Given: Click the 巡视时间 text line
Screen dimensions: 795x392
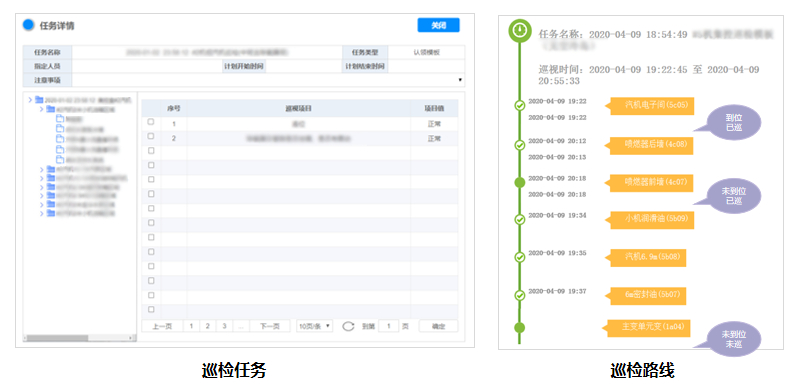Looking at the screenshot, I should [649, 75].
